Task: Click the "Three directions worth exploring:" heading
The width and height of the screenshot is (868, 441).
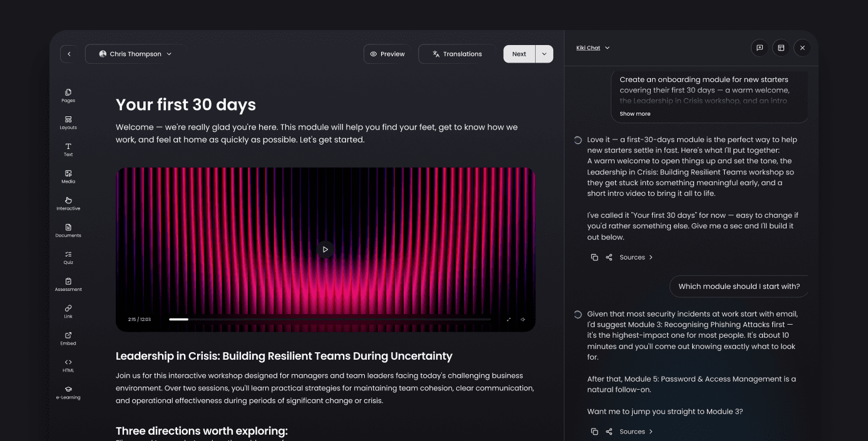Action: tap(202, 431)
